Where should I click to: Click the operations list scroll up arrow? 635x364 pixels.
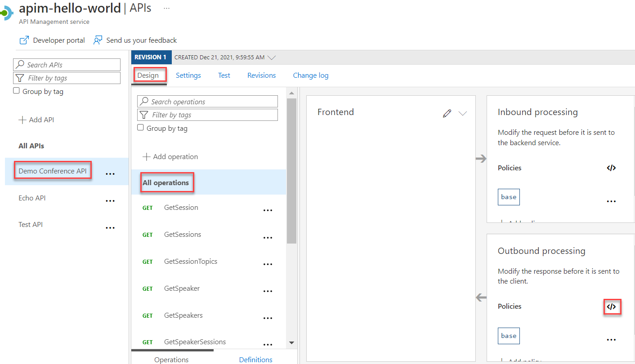tap(291, 93)
